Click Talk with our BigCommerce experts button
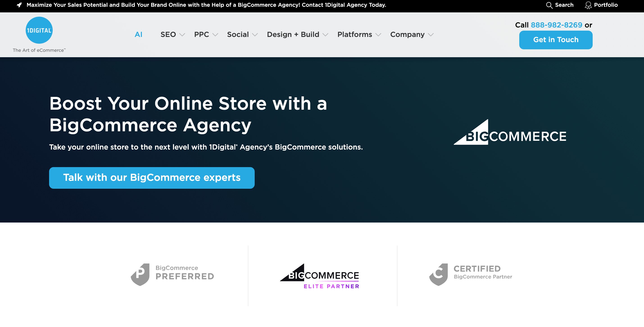Viewport: 644px width, 327px height. (152, 178)
